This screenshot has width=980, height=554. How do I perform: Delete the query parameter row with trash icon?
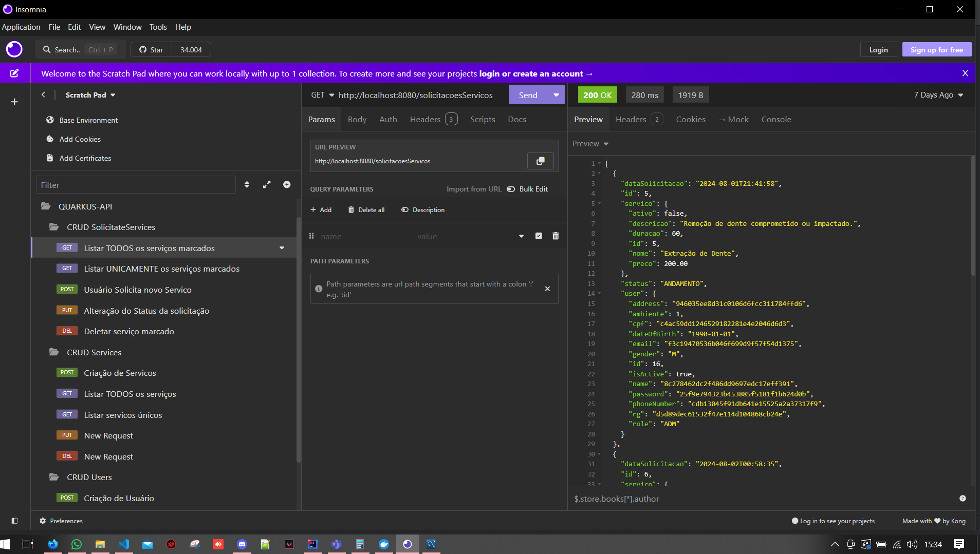[556, 236]
